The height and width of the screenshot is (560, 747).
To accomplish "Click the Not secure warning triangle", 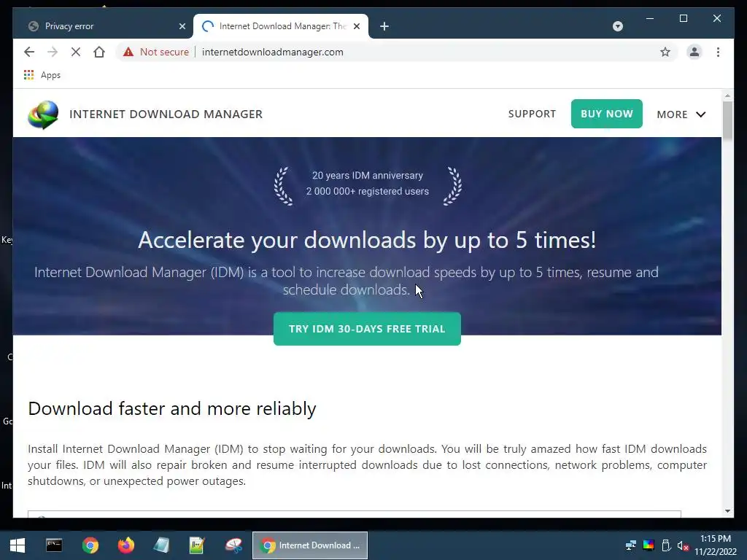I will (x=128, y=52).
